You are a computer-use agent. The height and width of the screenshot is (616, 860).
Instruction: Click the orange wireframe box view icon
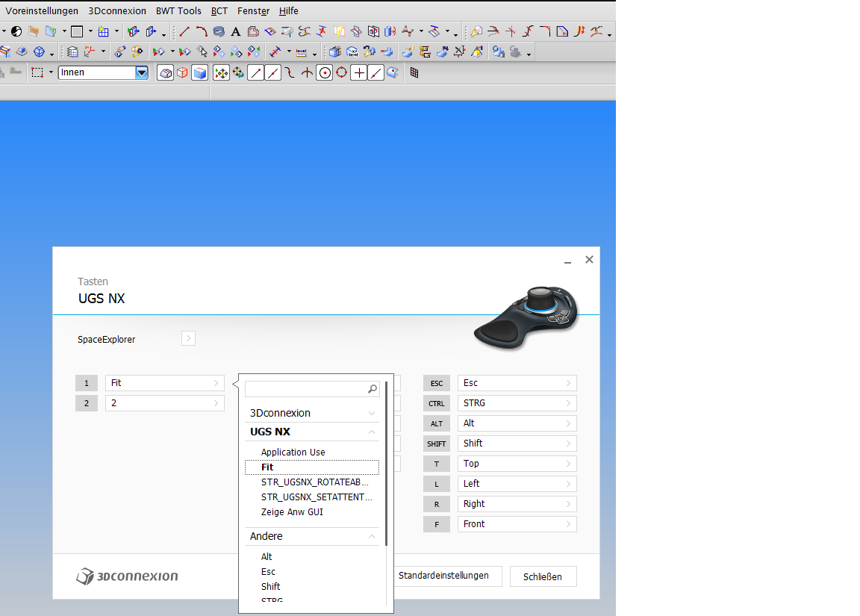coord(182,72)
